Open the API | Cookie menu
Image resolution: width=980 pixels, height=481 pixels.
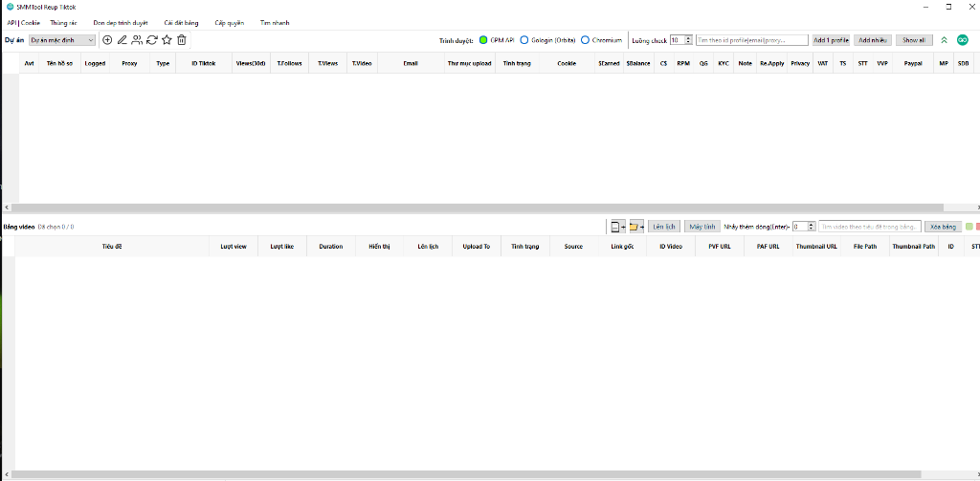[23, 23]
